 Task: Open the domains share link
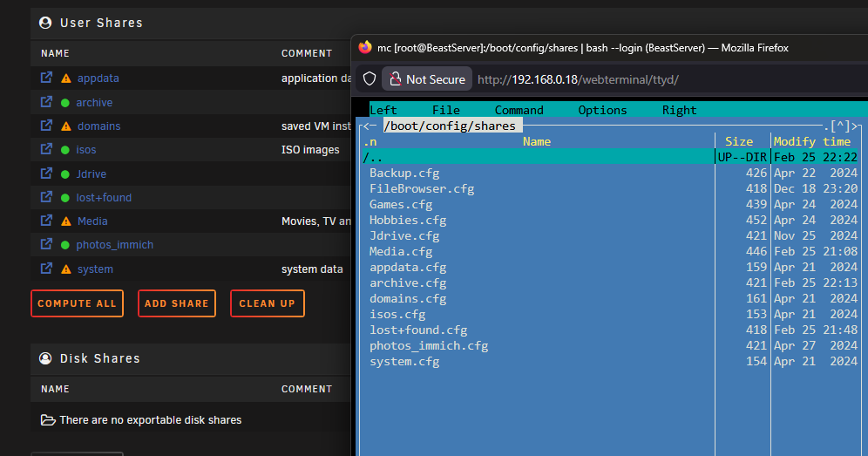pos(98,126)
